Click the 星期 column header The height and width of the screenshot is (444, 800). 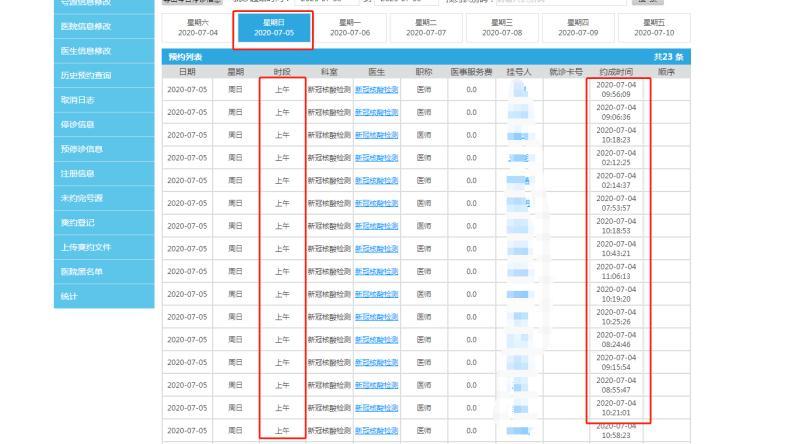pos(236,72)
